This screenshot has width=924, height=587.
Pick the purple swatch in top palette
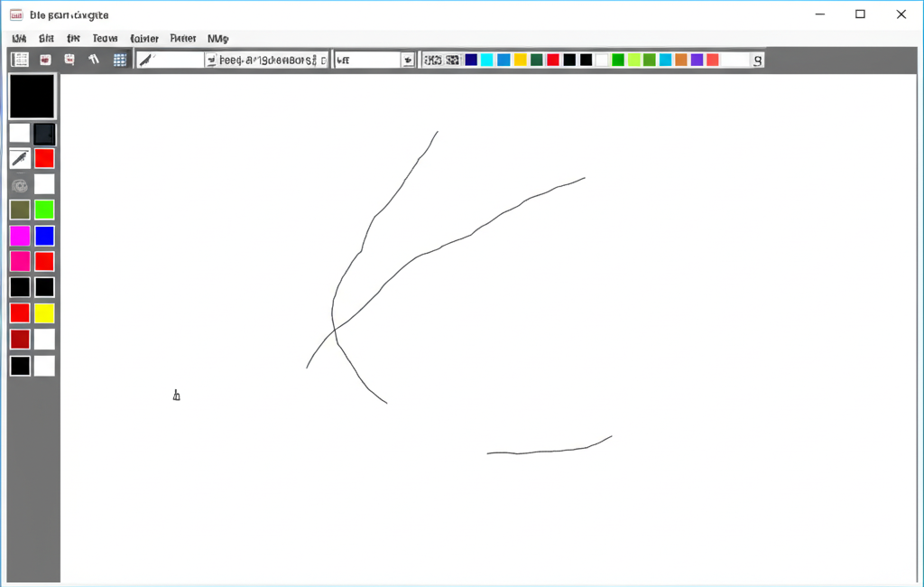(698, 60)
